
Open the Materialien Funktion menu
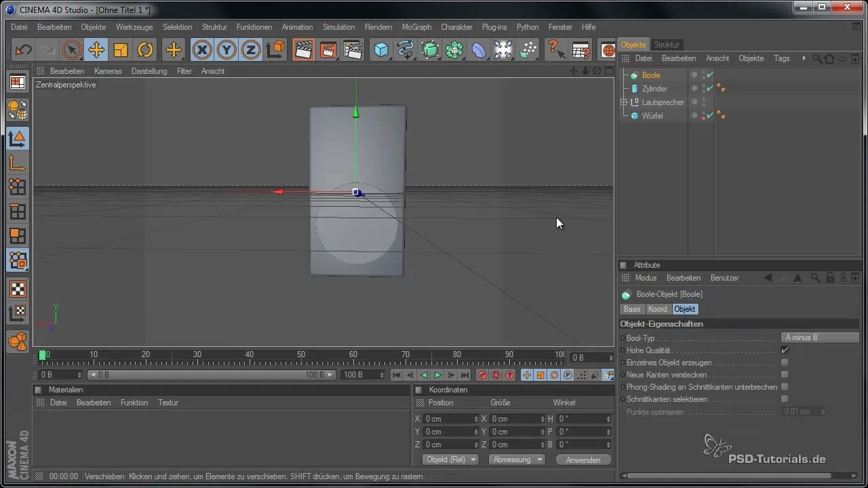(x=134, y=403)
